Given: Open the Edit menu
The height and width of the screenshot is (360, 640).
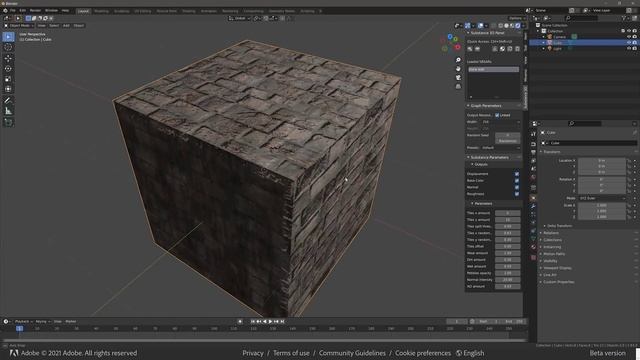Looking at the screenshot, I should [x=22, y=10].
